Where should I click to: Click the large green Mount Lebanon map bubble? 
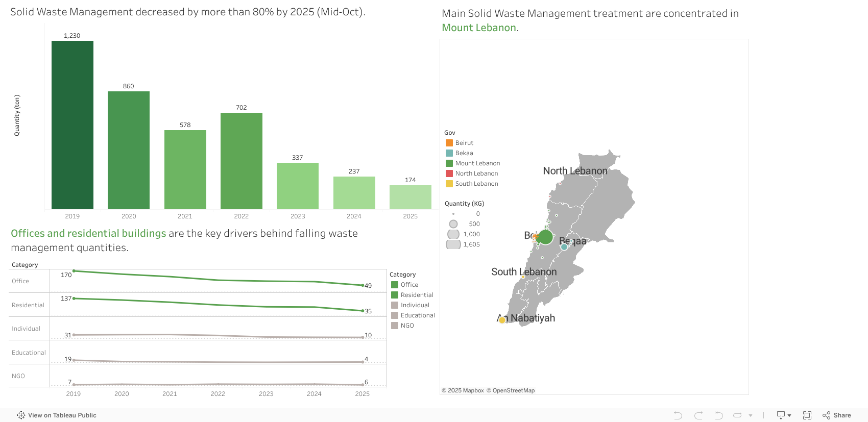545,237
